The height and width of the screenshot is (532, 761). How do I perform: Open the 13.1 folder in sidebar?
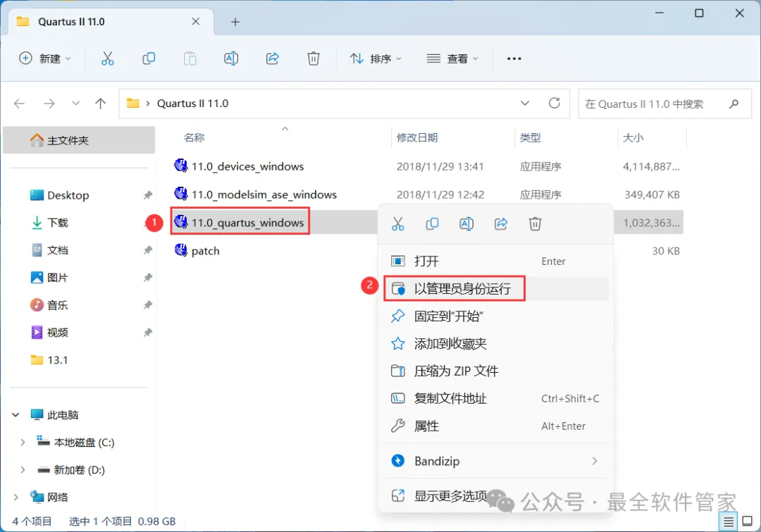(57, 359)
